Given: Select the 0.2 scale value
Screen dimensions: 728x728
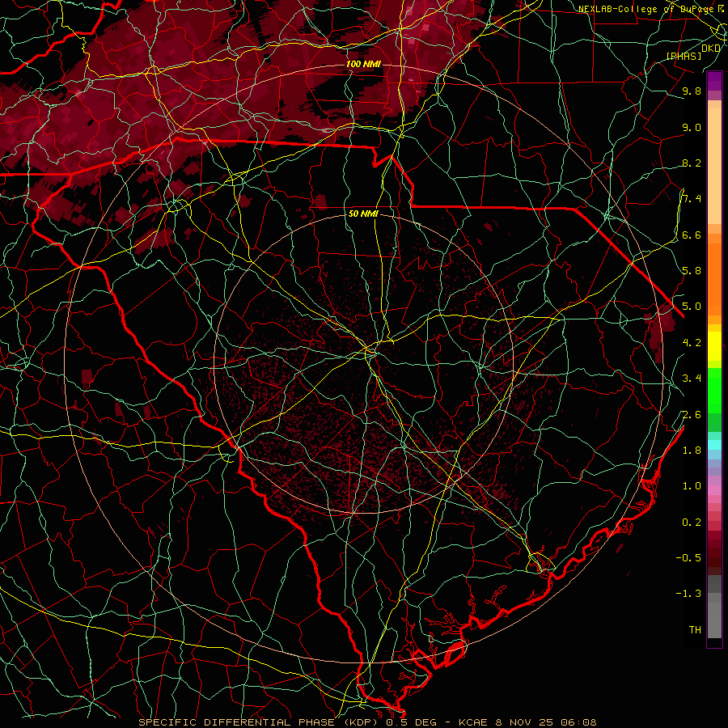Looking at the screenshot, I should pos(692,522).
